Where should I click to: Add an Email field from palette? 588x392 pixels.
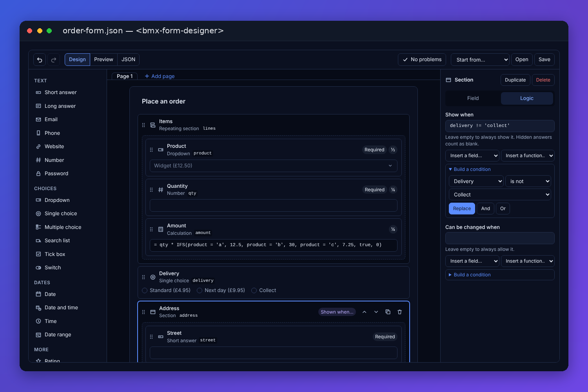(x=67, y=120)
